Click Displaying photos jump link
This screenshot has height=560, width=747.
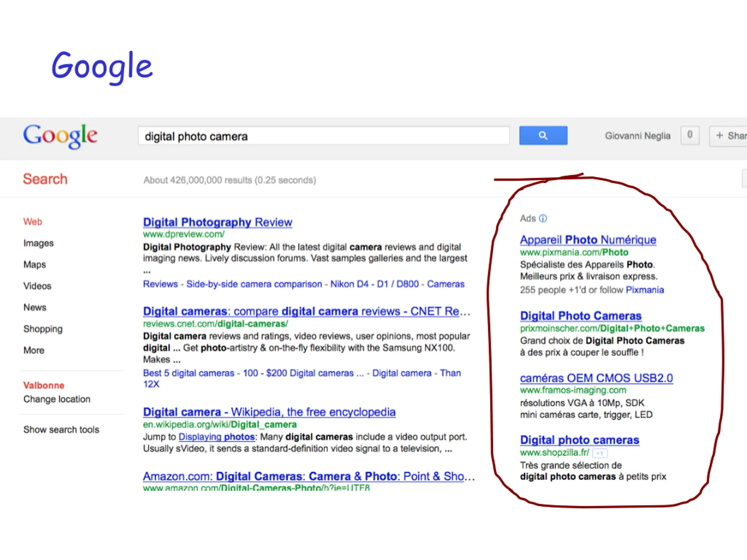217,437
